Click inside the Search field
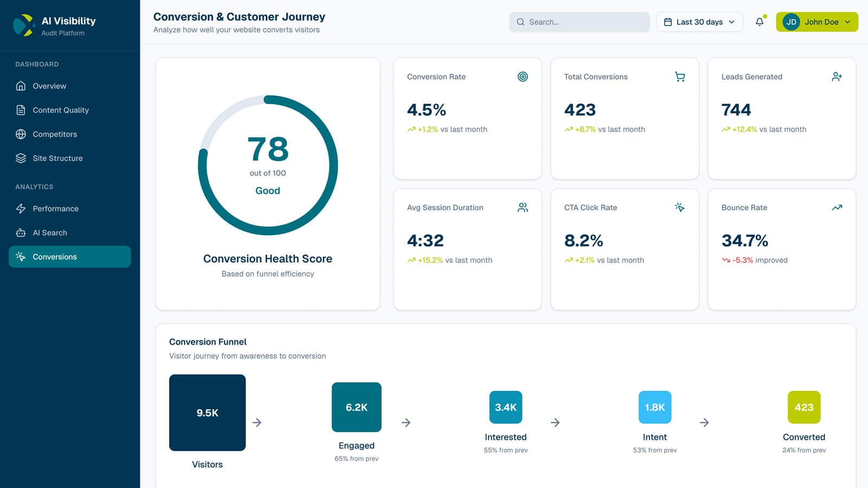Screen dimensions: 868x488 (x=579, y=22)
